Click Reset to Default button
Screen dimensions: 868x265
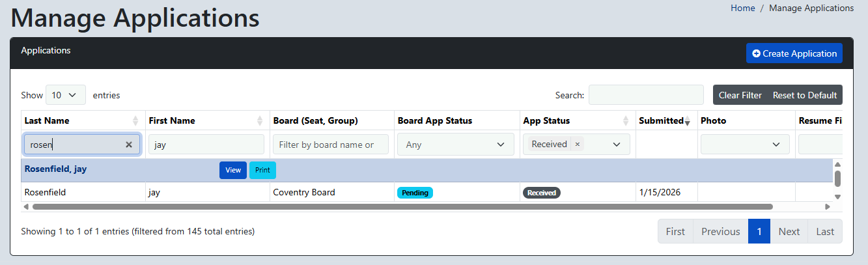tap(805, 95)
